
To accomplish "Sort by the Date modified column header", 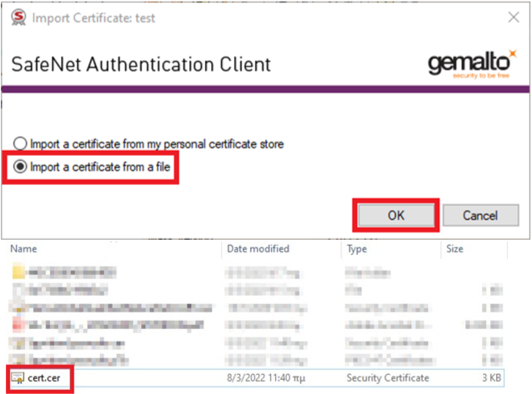I will pos(258,248).
